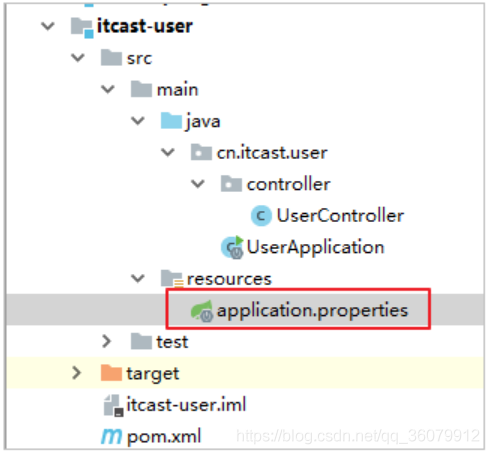Click the UserApplication Spring Boot run icon
The width and height of the screenshot is (489, 454).
pos(232,247)
